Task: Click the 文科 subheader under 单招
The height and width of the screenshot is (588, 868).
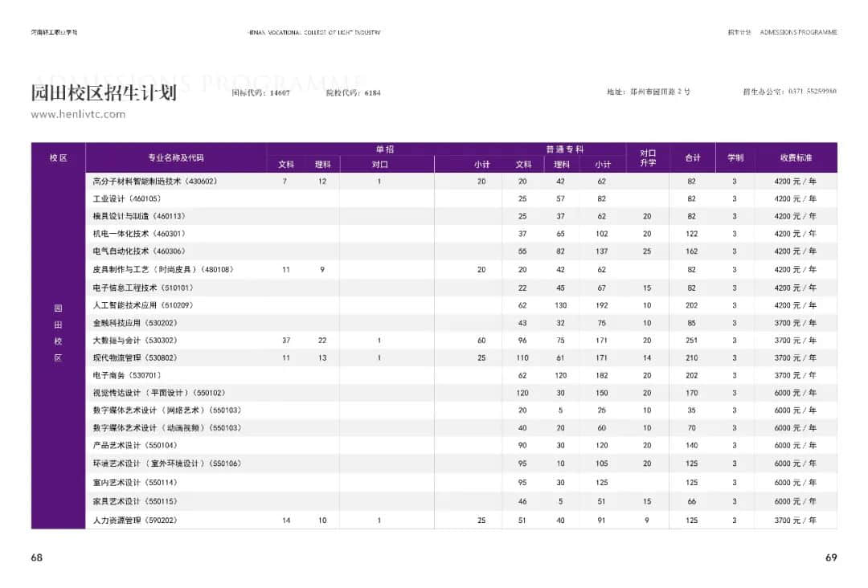Action: (x=285, y=165)
